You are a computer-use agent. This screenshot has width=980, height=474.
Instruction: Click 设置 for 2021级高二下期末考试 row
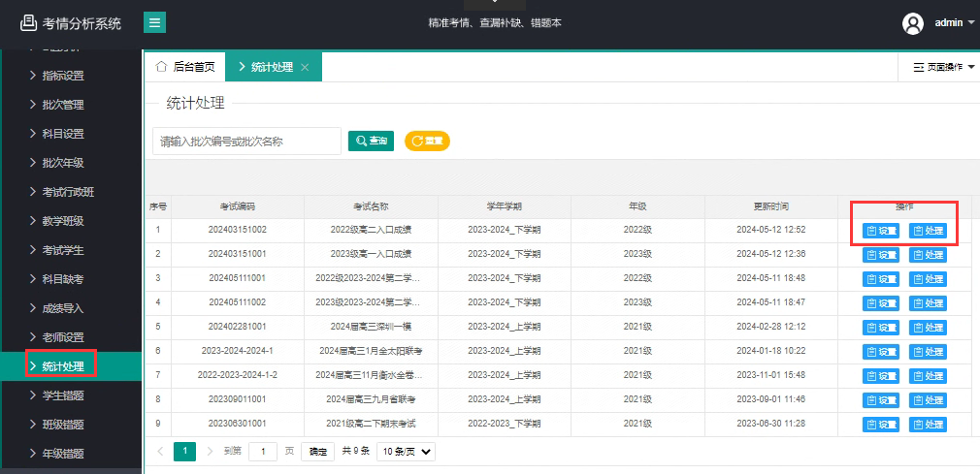pyautogui.click(x=881, y=425)
